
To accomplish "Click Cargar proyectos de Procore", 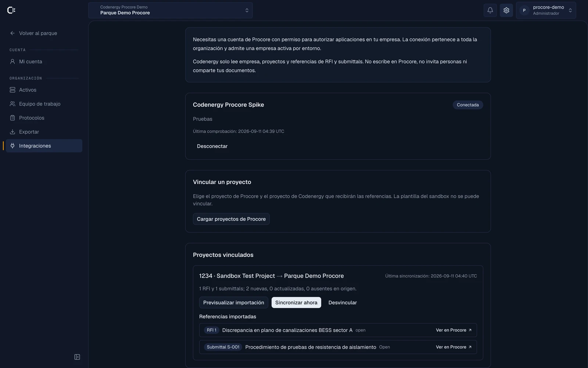I will (x=231, y=219).
